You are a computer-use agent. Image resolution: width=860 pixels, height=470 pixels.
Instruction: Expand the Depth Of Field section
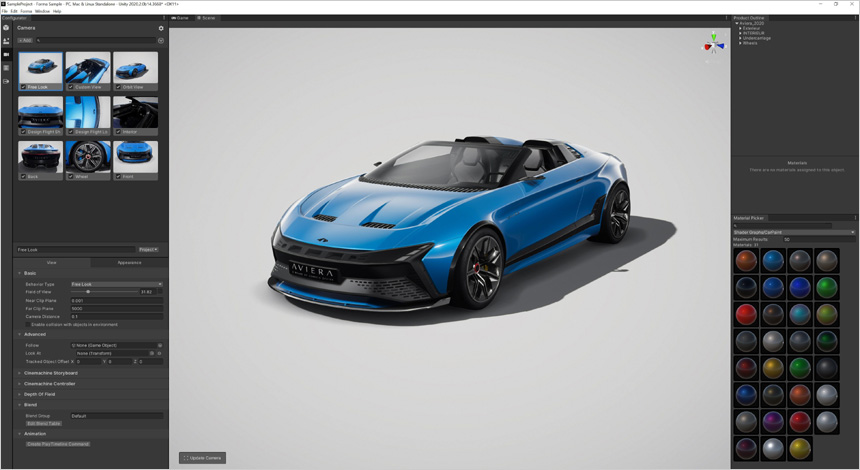click(x=20, y=394)
